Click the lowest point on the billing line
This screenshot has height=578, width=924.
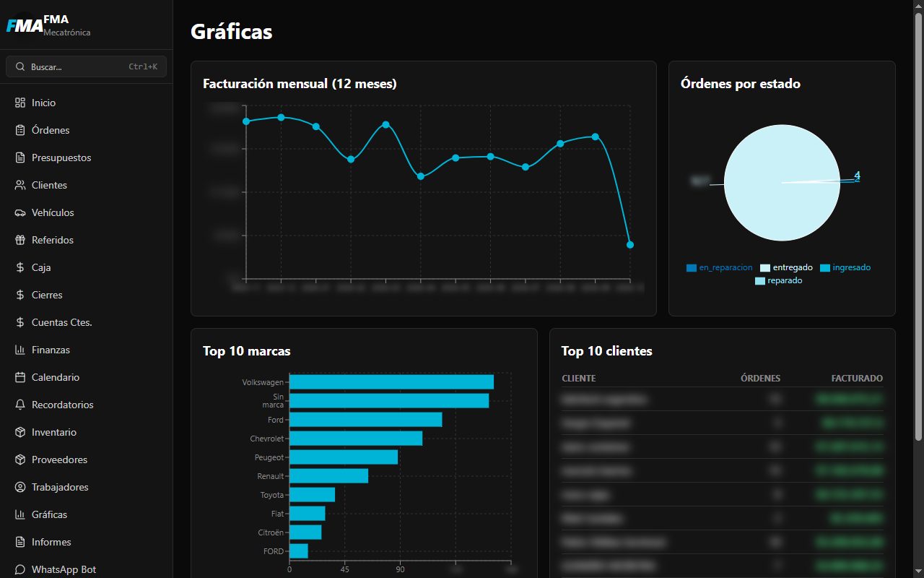(630, 245)
